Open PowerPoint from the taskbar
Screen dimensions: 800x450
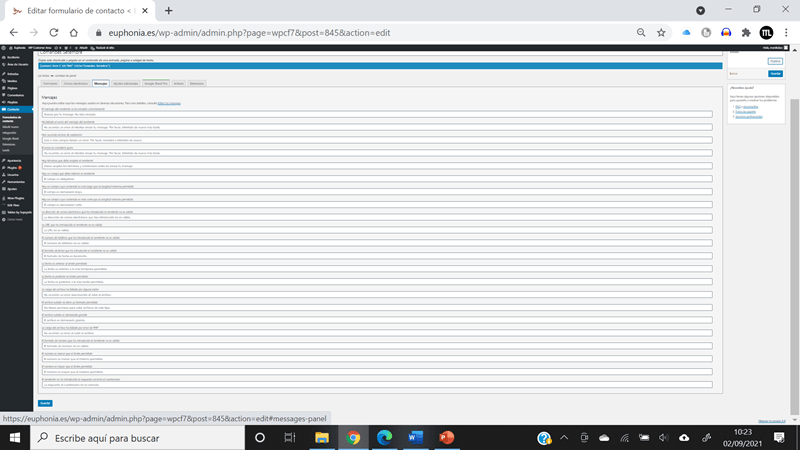tap(446, 438)
